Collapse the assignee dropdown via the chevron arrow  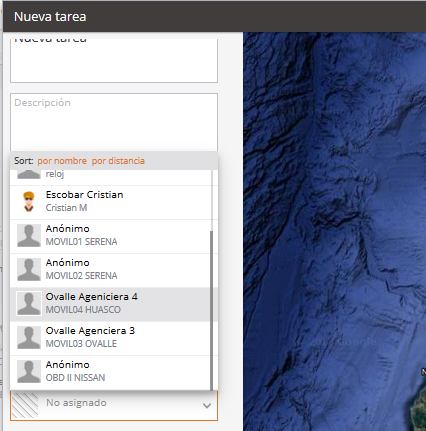[207, 406]
